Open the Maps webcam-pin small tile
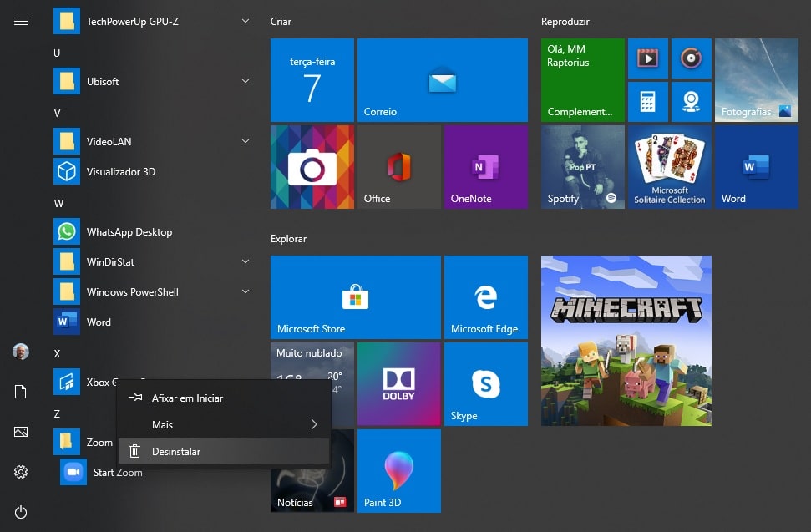The image size is (811, 532). [692, 102]
